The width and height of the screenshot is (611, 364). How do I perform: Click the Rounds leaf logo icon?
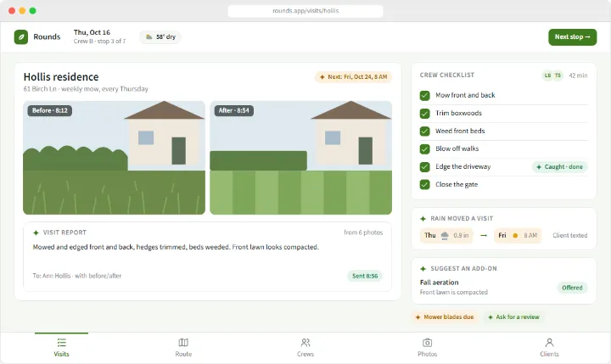click(x=21, y=37)
